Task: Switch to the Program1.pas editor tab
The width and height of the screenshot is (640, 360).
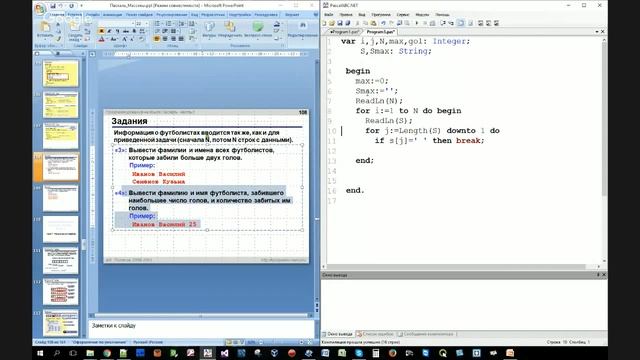Action: click(x=344, y=32)
